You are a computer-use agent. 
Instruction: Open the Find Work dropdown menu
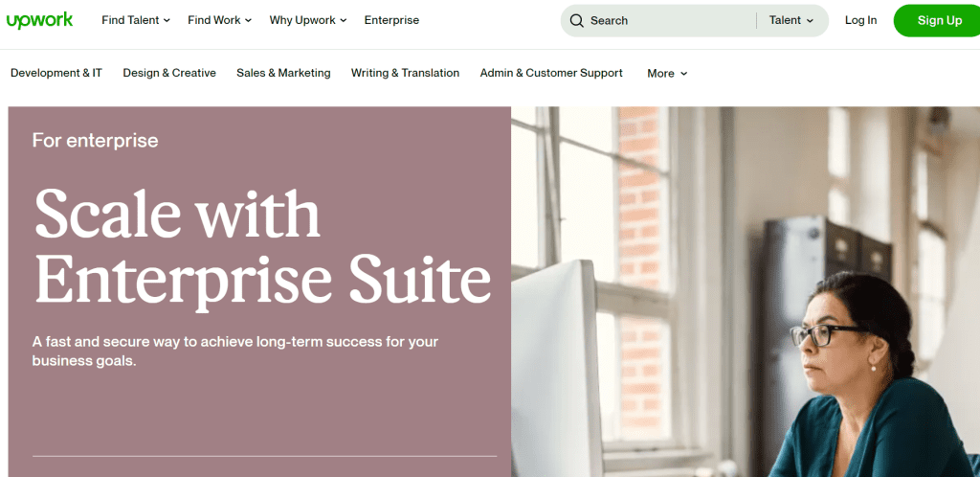click(219, 20)
